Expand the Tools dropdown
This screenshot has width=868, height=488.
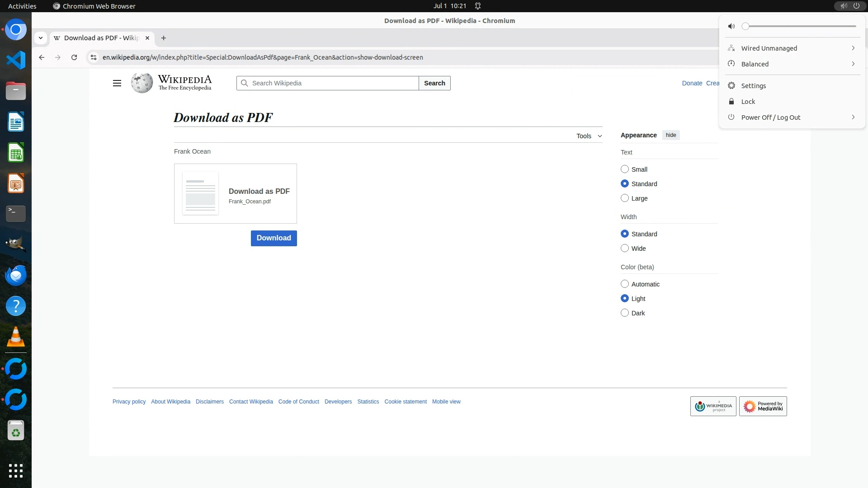click(x=589, y=136)
